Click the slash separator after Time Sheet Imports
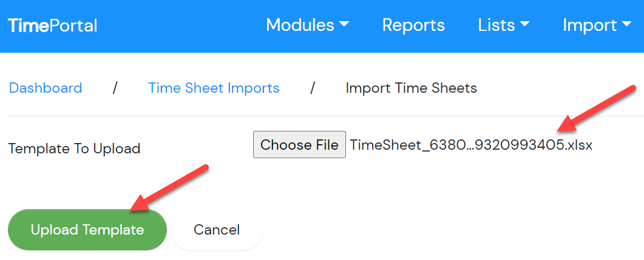 [313, 88]
